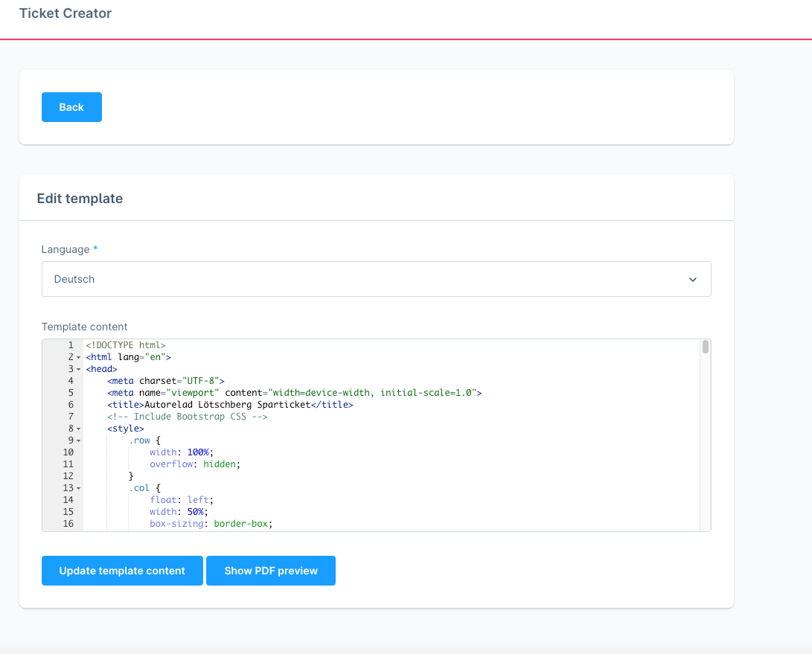Fold the .col CSS rule on line 13

pyautogui.click(x=79, y=488)
